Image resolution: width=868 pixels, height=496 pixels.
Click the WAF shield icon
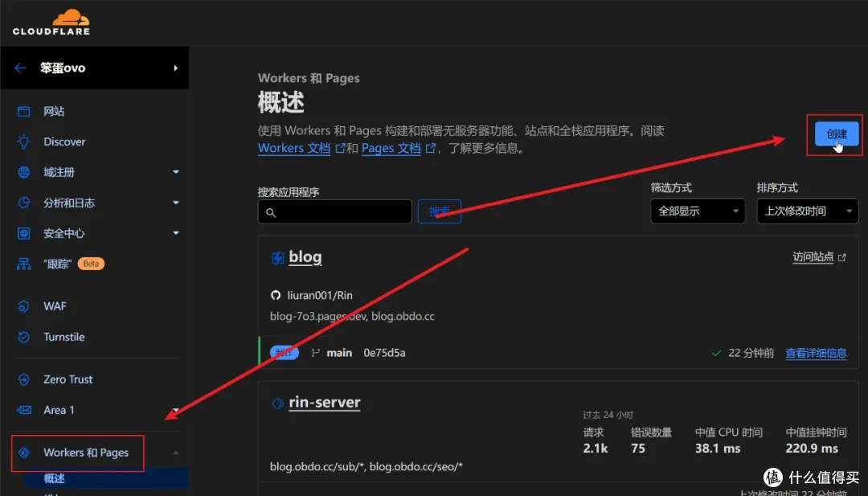(24, 306)
